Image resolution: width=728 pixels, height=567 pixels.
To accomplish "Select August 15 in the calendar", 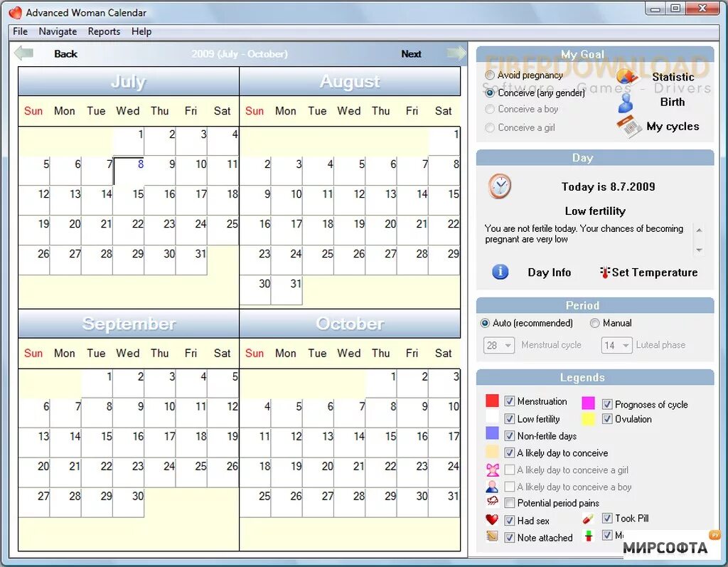I will pos(444,201).
